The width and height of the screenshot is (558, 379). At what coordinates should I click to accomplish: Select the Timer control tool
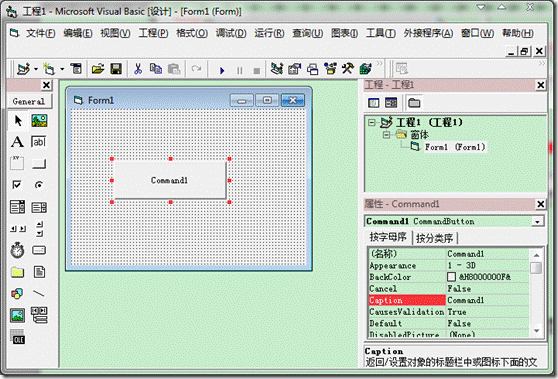[x=17, y=251]
